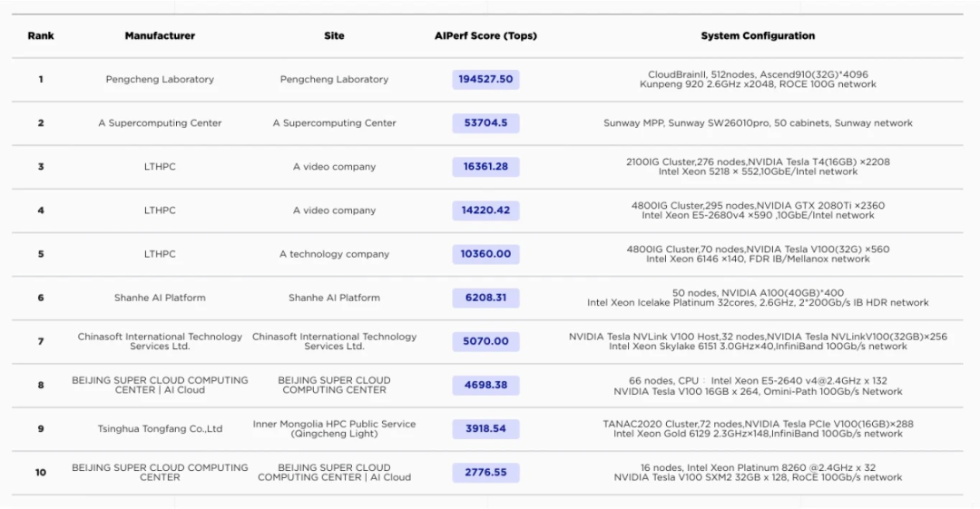Click rank number 2
980x509 pixels.
click(41, 123)
